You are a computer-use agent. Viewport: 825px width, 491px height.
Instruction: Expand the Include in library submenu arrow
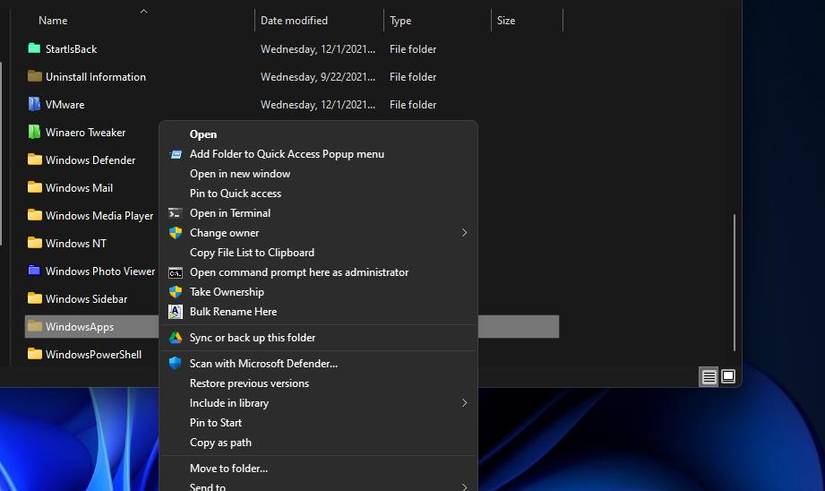[464, 403]
